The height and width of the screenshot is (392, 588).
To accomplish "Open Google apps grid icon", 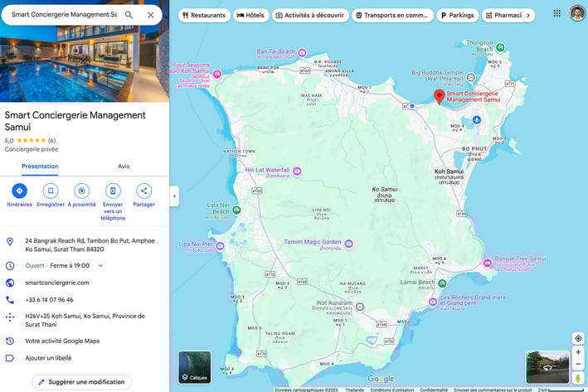I will [x=556, y=13].
